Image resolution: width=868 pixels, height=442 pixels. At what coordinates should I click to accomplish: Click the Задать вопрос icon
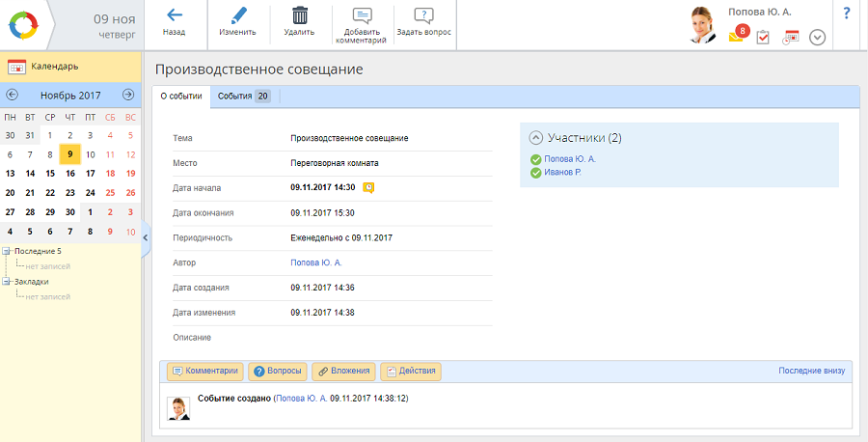point(423,15)
